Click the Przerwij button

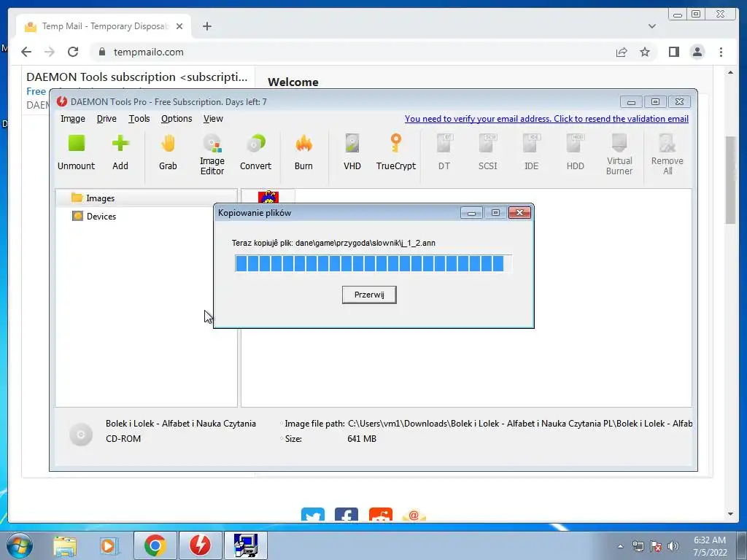[x=369, y=295]
